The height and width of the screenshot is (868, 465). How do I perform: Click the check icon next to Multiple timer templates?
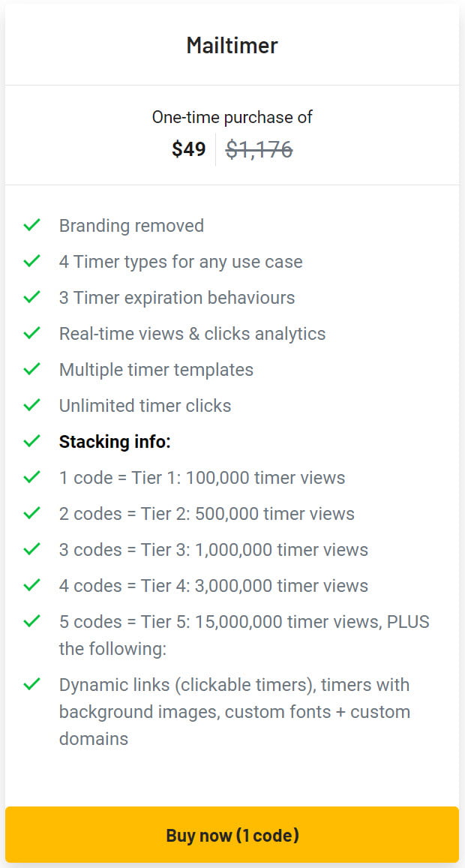31,369
